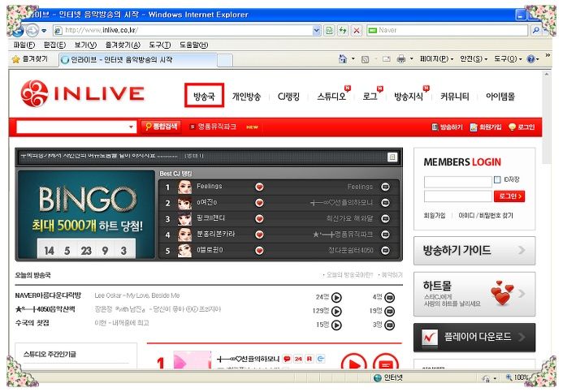Viewport: 563px width, 392px height.
Task: Open the 안전(S) dropdown menu
Action: [474, 58]
